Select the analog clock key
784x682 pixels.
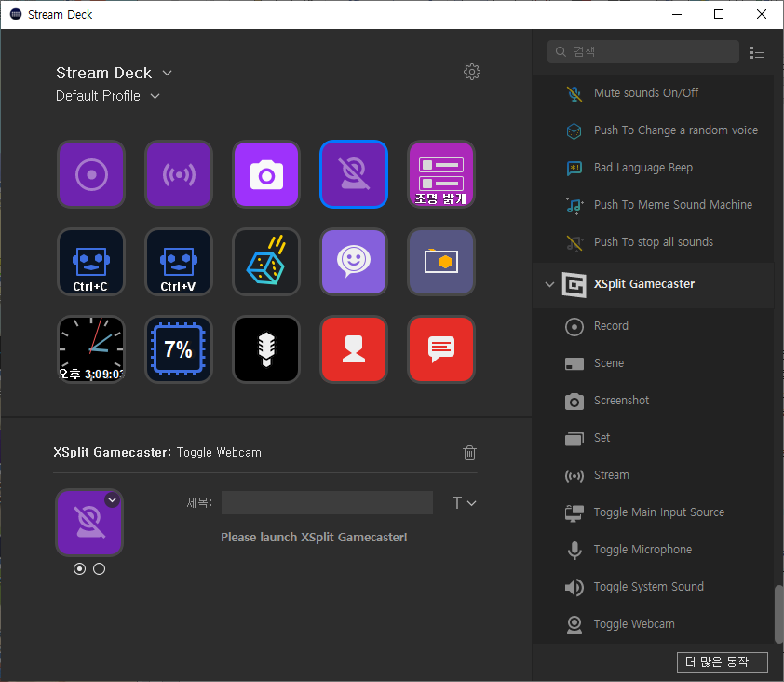91,349
